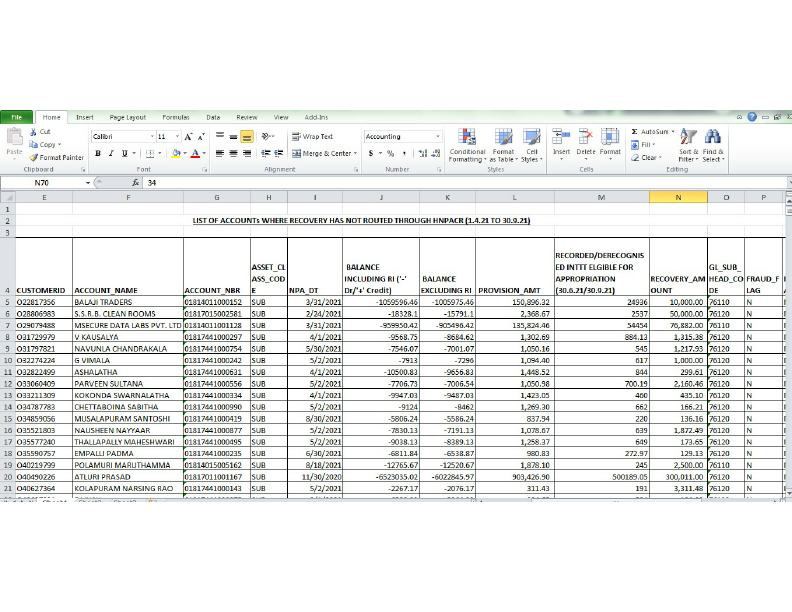This screenshot has height=612, width=792.
Task: Toggle Wrap Text
Action: coord(312,137)
